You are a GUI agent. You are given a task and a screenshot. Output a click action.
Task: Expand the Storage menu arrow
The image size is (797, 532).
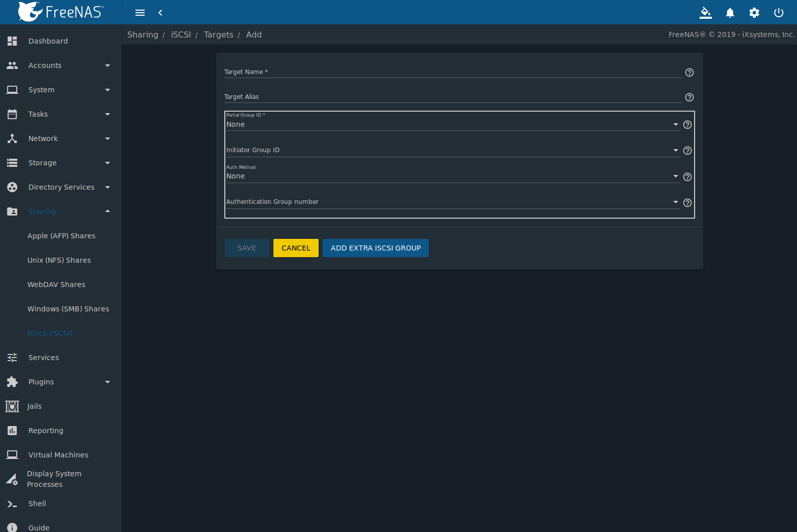click(x=108, y=163)
